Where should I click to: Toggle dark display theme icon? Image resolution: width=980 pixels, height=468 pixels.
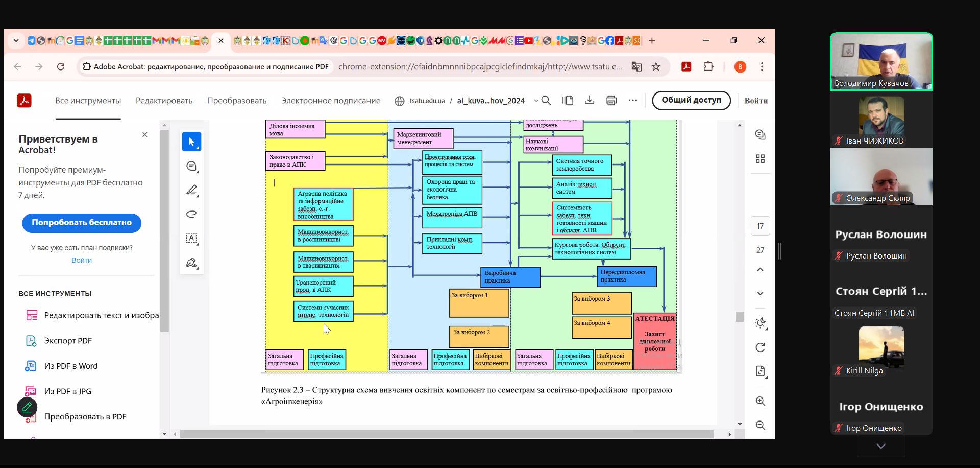pyautogui.click(x=760, y=323)
